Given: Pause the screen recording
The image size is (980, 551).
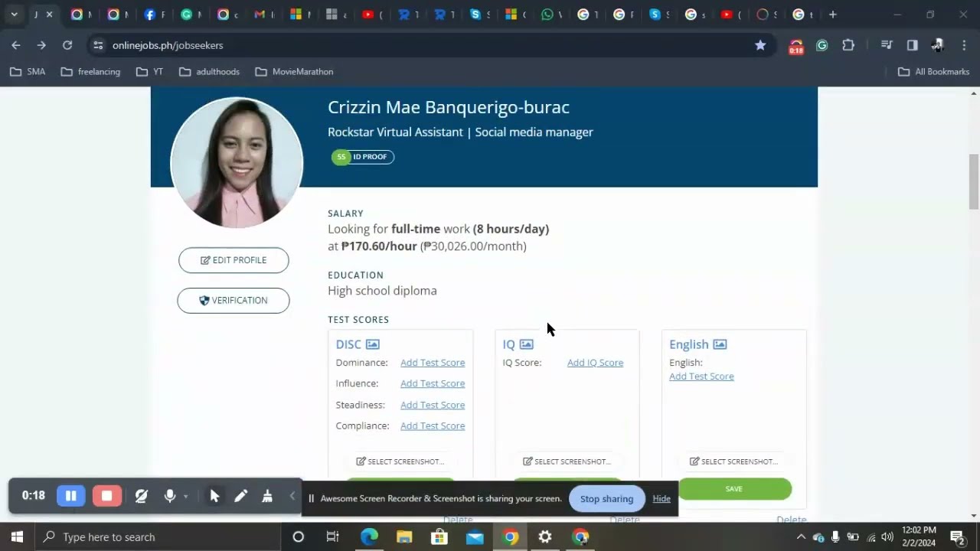Looking at the screenshot, I should point(70,496).
